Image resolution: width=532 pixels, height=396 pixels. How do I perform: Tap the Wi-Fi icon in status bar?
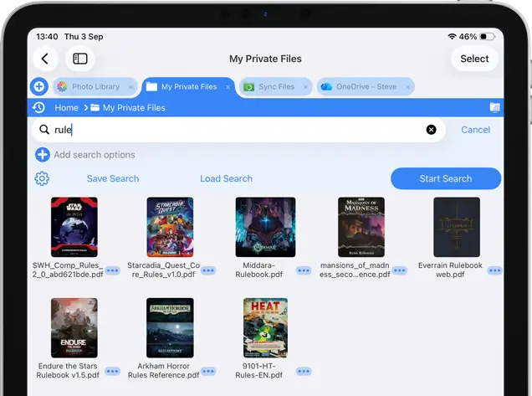452,36
